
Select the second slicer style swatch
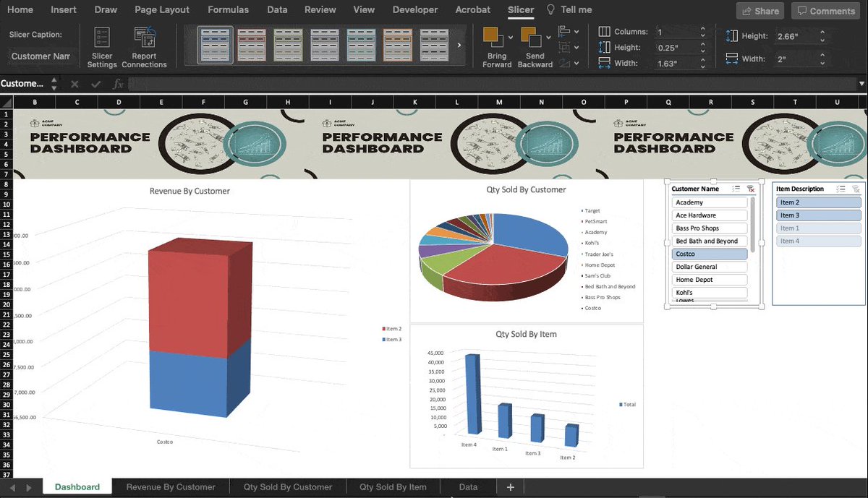tap(252, 45)
